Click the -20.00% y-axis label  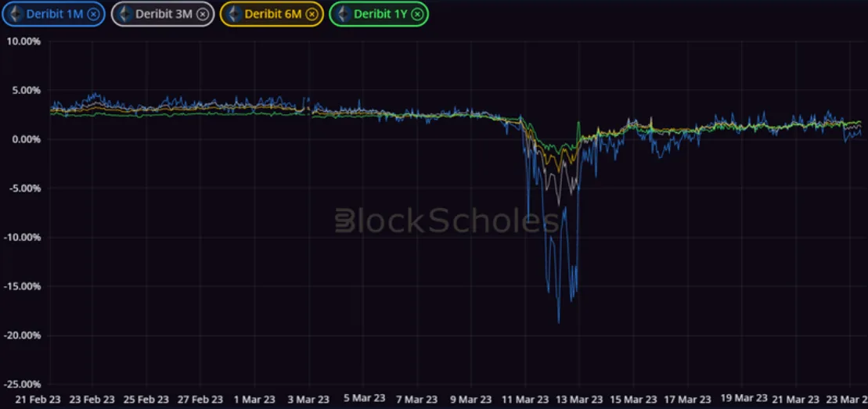(21, 335)
